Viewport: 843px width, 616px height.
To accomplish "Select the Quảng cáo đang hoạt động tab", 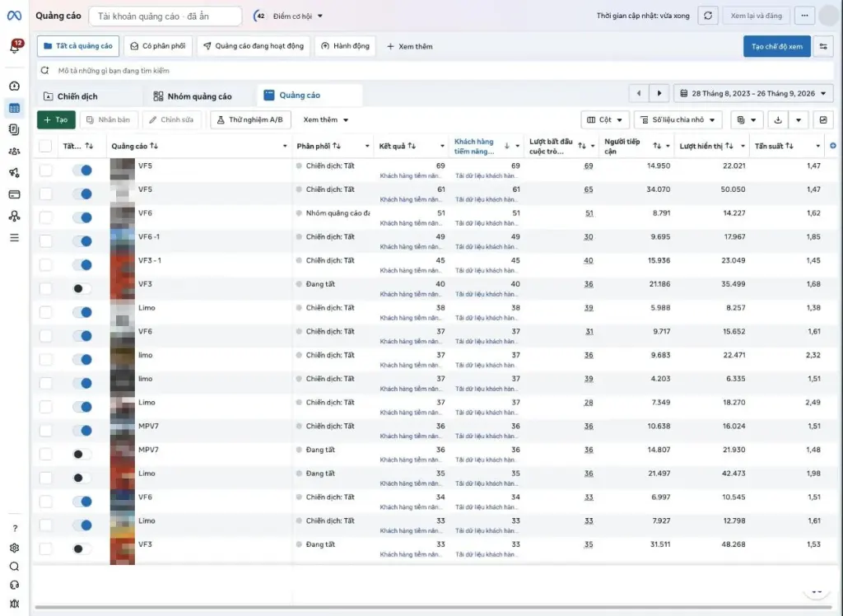I will (x=254, y=46).
